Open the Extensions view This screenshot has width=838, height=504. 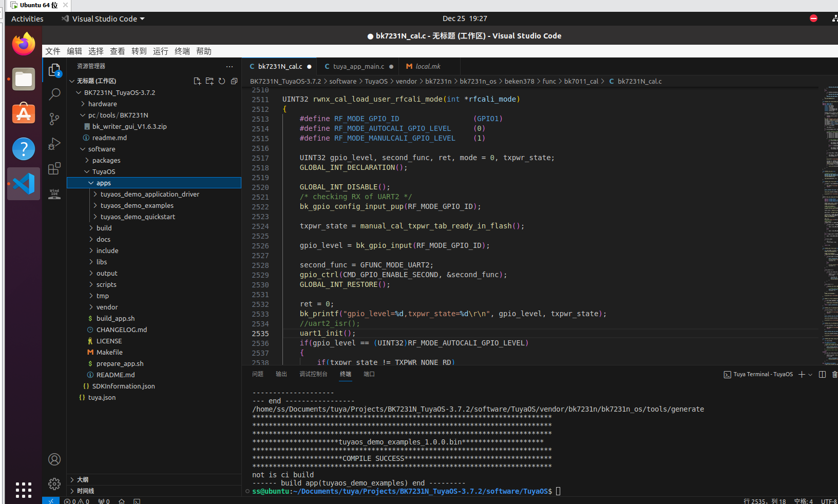pos(54,168)
